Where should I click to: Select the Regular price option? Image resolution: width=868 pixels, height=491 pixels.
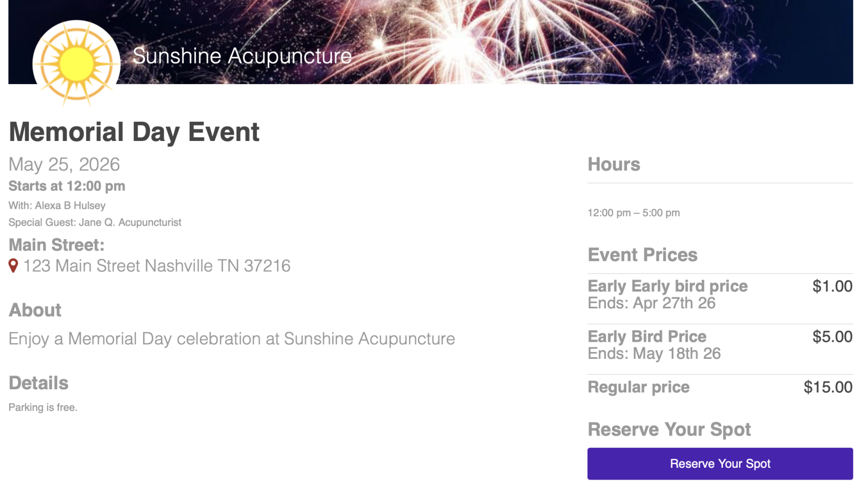click(x=639, y=386)
